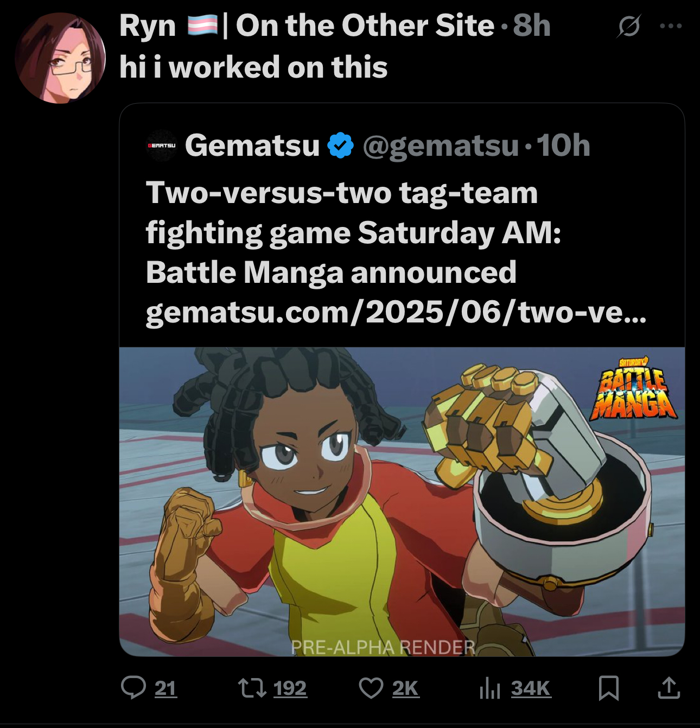Click the Ryn display name
This screenshot has height=728, width=700.
pyautogui.click(x=148, y=26)
